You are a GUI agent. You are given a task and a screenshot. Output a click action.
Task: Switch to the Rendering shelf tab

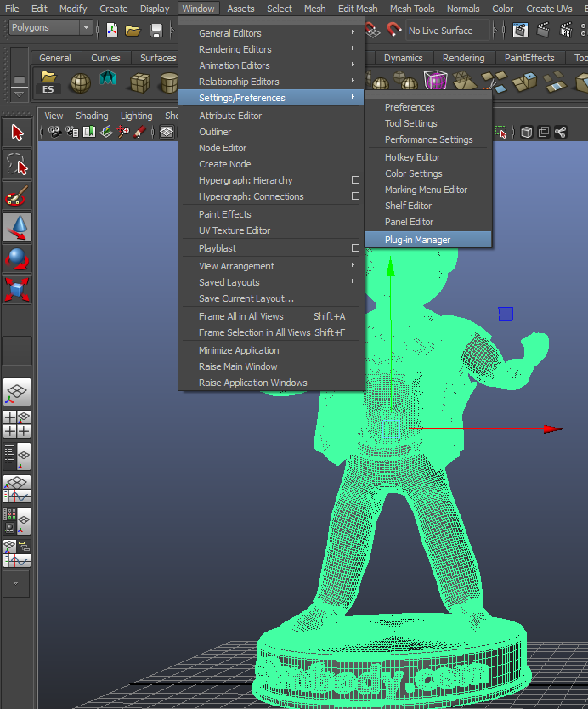pos(463,58)
